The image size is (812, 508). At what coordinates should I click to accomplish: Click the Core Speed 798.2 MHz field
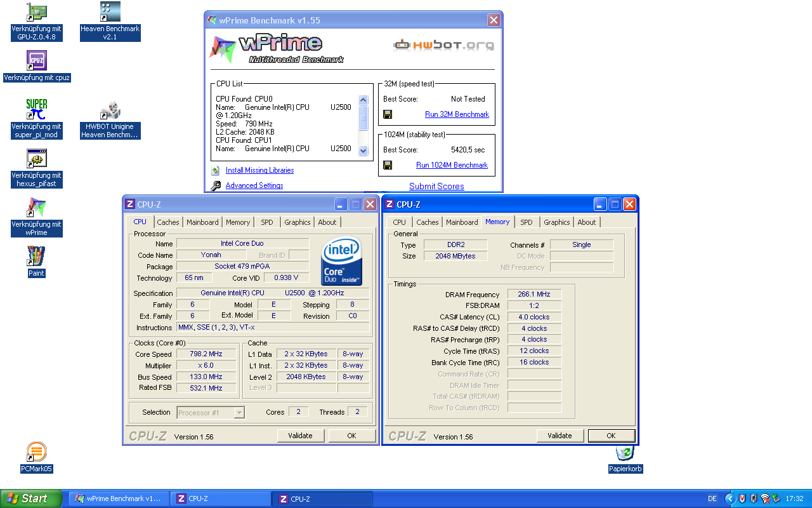(206, 354)
